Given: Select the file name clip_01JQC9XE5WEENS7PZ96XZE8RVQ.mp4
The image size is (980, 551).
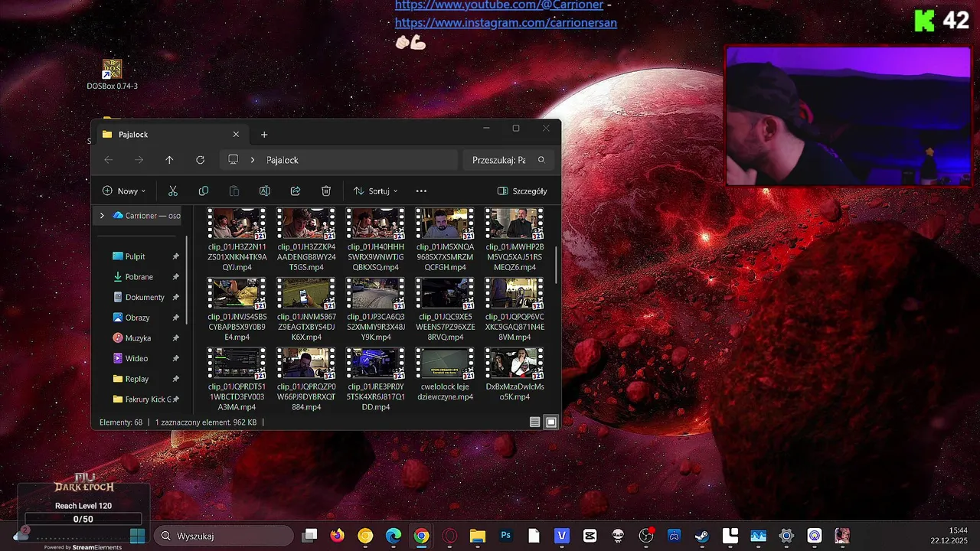Looking at the screenshot, I should click(x=445, y=327).
